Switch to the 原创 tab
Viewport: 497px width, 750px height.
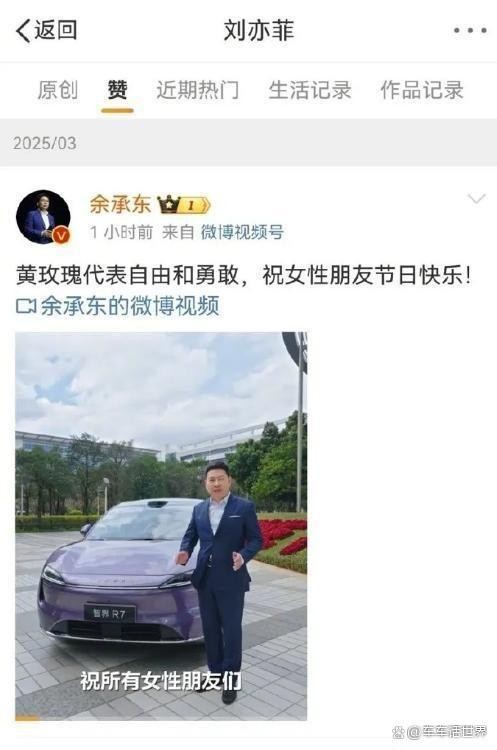[x=57, y=90]
